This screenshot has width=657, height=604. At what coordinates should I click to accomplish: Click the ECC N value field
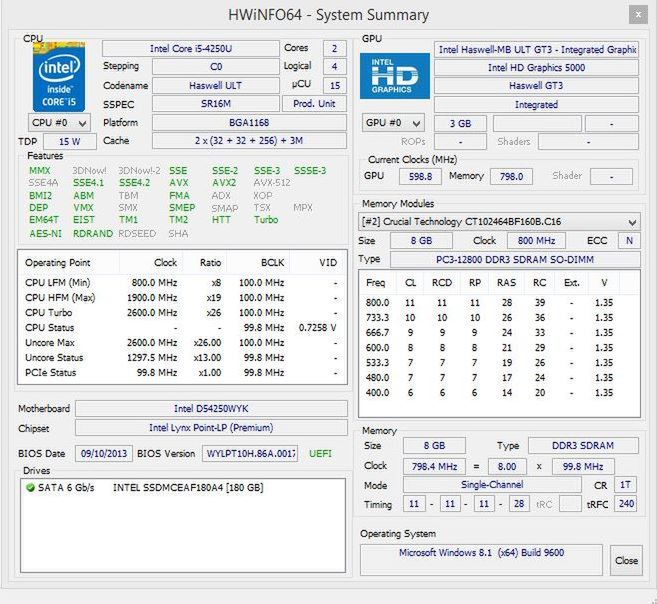coord(629,241)
